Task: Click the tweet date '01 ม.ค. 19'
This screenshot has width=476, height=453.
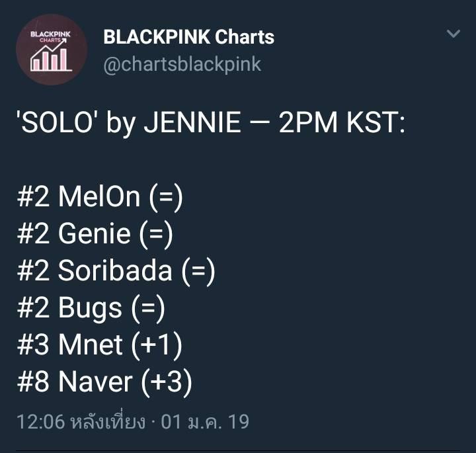Action: pyautogui.click(x=205, y=421)
